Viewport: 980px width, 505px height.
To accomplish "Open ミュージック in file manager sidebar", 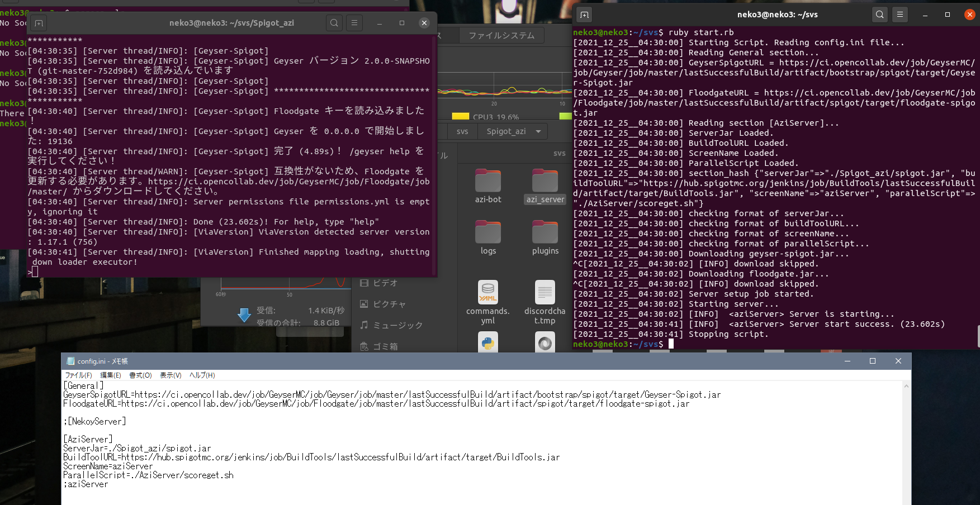I will tap(391, 325).
